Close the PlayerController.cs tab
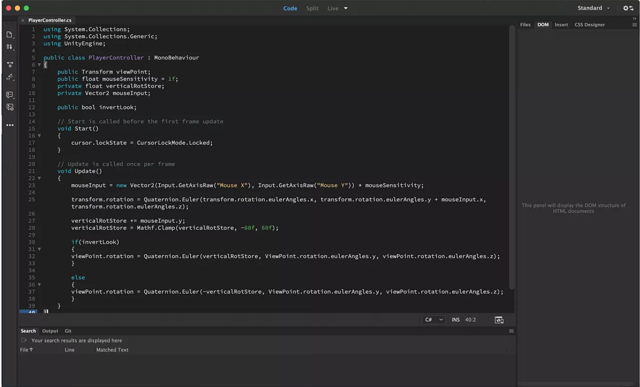The width and height of the screenshot is (640, 387). (23, 20)
